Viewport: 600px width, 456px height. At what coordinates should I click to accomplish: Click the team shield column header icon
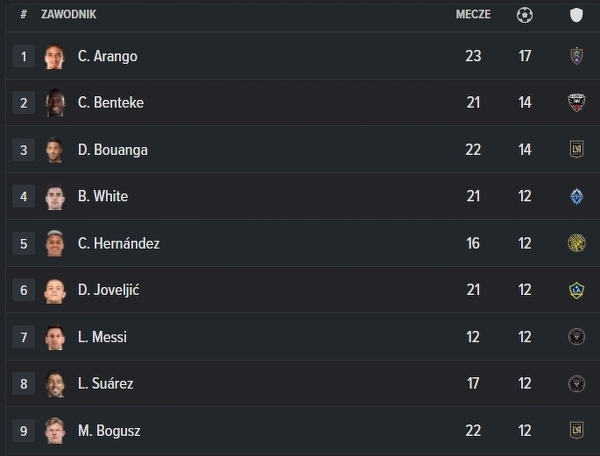[575, 15]
